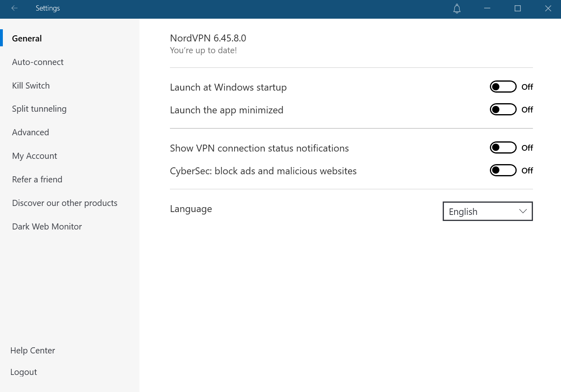Click the back arrow in title bar
The height and width of the screenshot is (392, 561).
(x=15, y=8)
